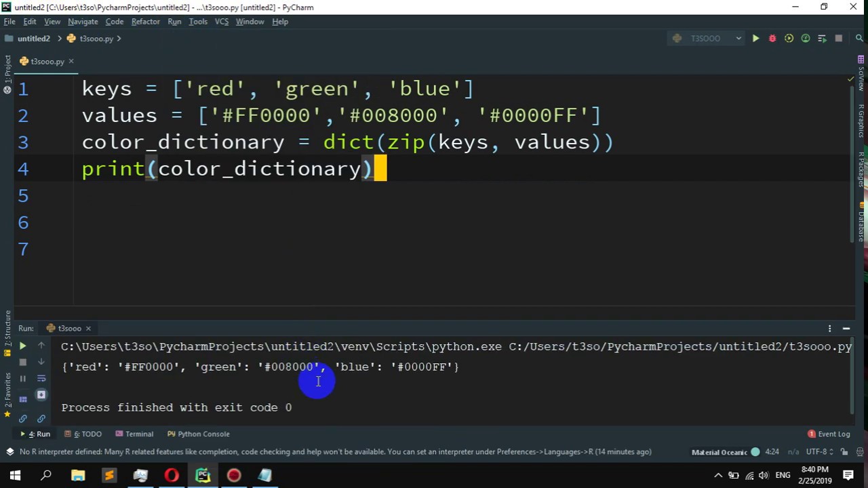
Task: Open the VCS menu
Action: (x=222, y=22)
